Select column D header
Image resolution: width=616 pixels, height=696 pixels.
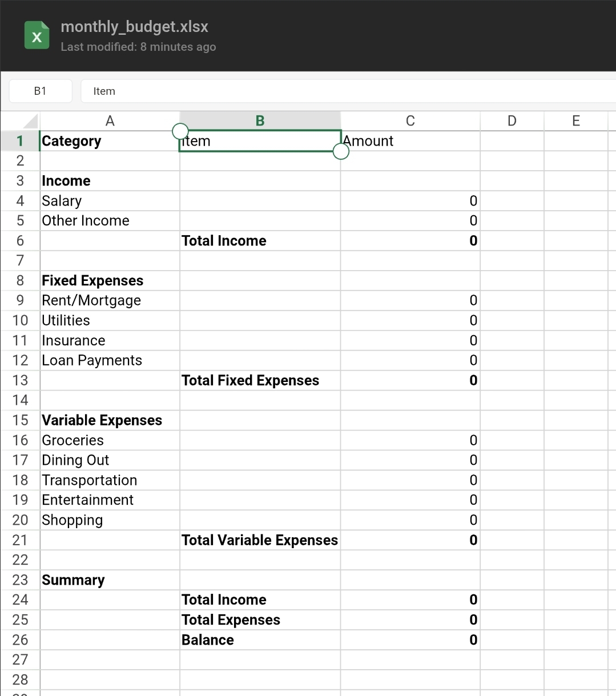point(512,120)
